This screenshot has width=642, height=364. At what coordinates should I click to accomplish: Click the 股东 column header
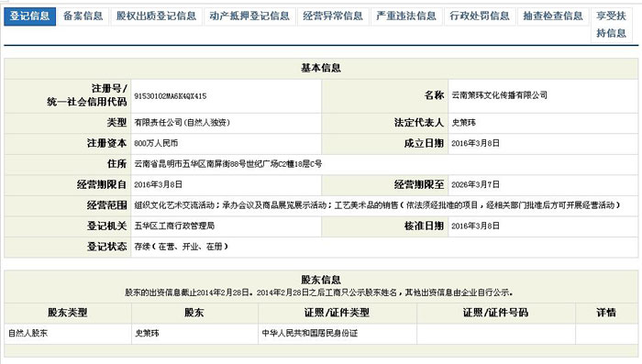click(x=194, y=313)
